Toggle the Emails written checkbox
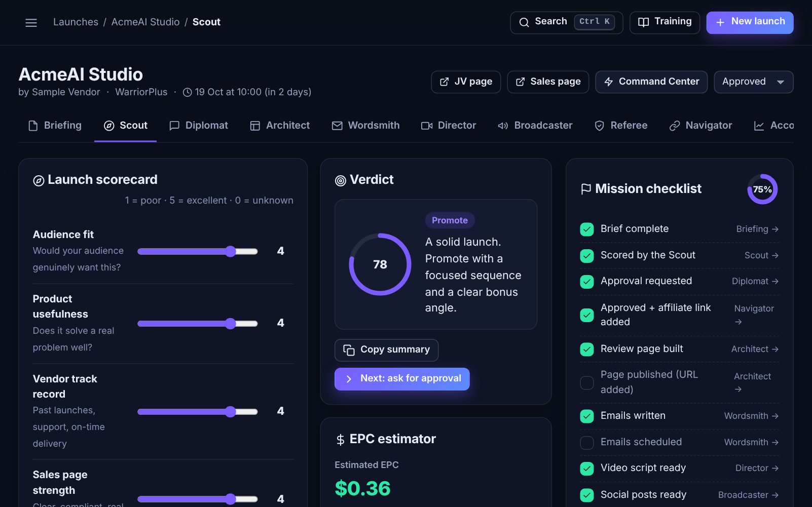 [587, 416]
